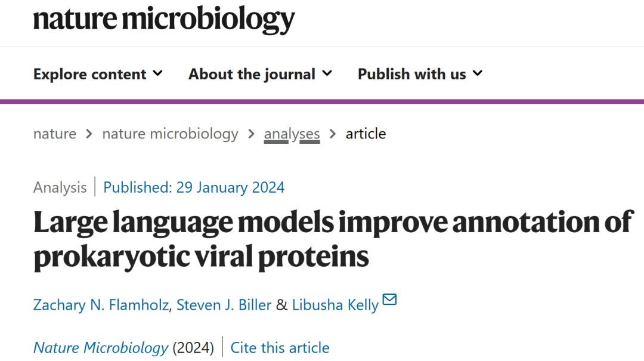Open the analyses breadcrumb link
The image size is (644, 361).
coord(292,134)
